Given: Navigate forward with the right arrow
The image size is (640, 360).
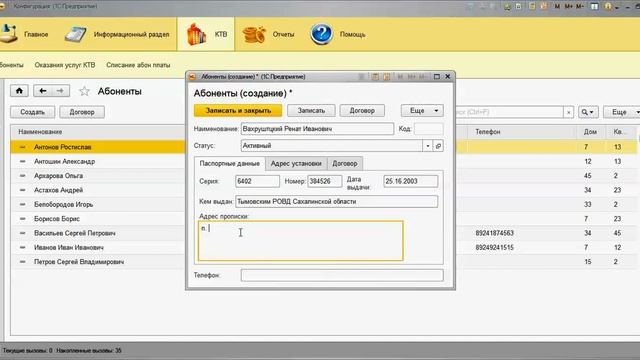Looking at the screenshot, I should pyautogui.click(x=60, y=91).
